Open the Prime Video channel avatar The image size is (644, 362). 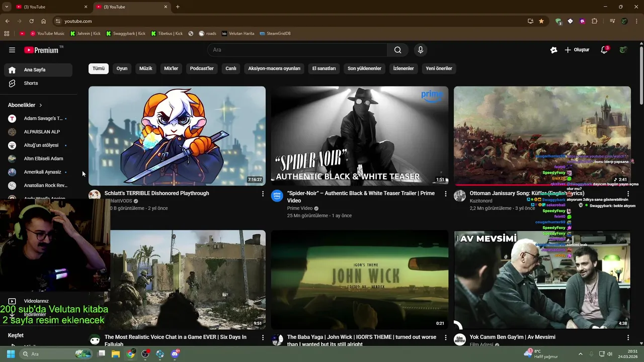click(x=277, y=196)
